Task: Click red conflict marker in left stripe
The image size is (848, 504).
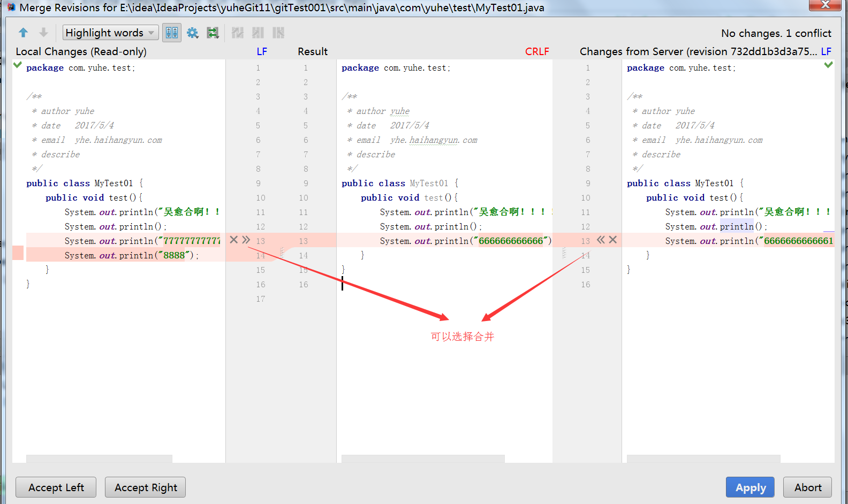Action: tap(18, 253)
